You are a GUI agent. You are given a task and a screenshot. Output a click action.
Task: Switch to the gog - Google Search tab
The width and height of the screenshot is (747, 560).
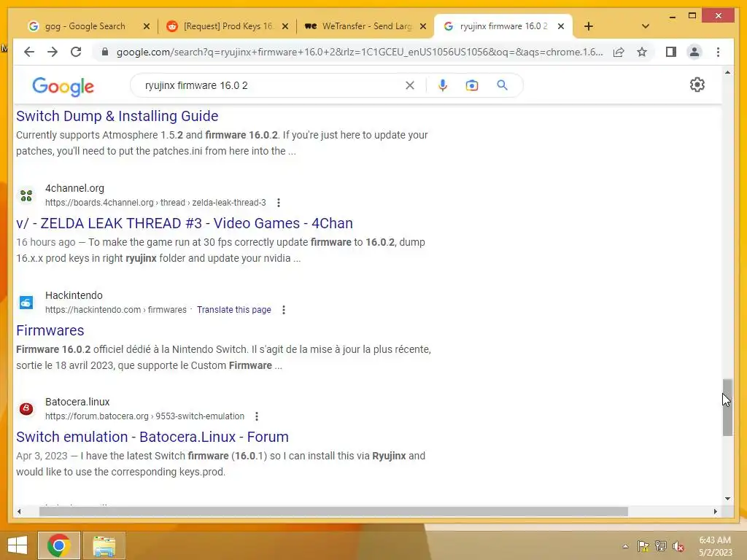pos(85,26)
